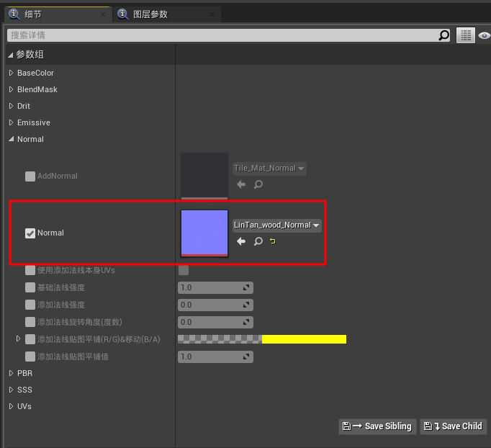Open the property matrix grid view icon
491x448 pixels.
coord(466,35)
